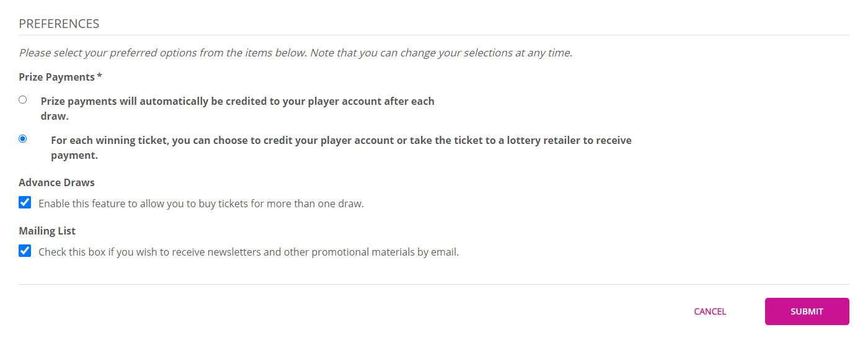Click the 'Prize payments will automatically be credited' label
Image resolution: width=868 pixels, height=340 pixels.
[x=237, y=101]
